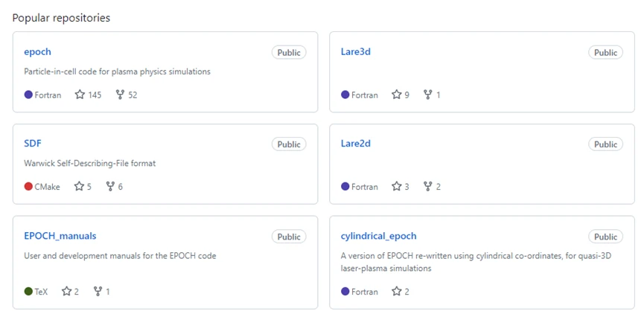Click the fork icon on Lare3d repository
This screenshot has height=317, width=644.
(427, 95)
